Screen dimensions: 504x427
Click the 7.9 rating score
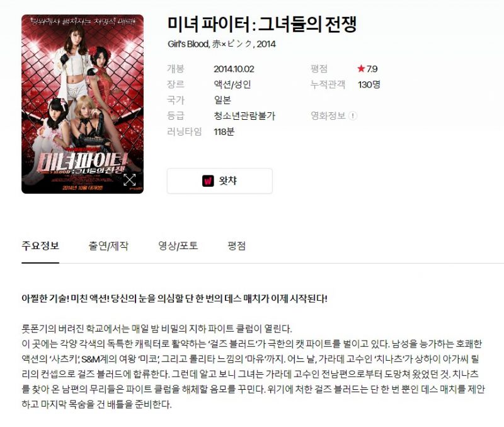tap(372, 69)
